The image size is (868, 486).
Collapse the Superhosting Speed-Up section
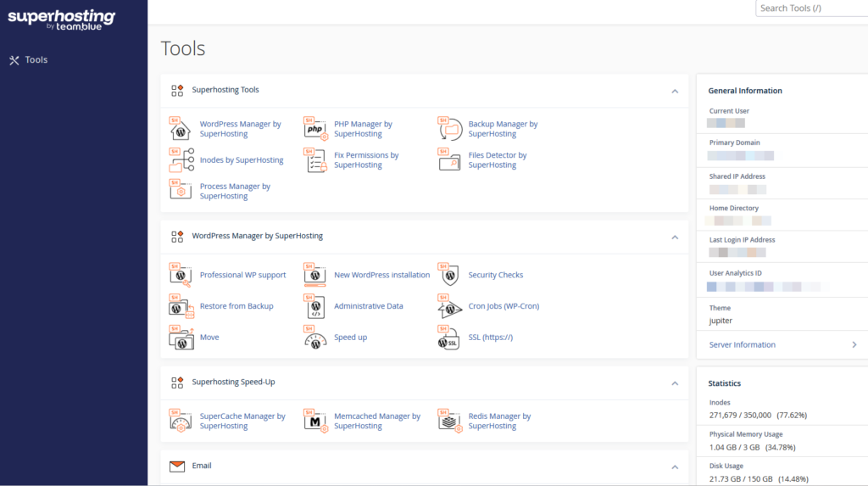click(x=675, y=383)
